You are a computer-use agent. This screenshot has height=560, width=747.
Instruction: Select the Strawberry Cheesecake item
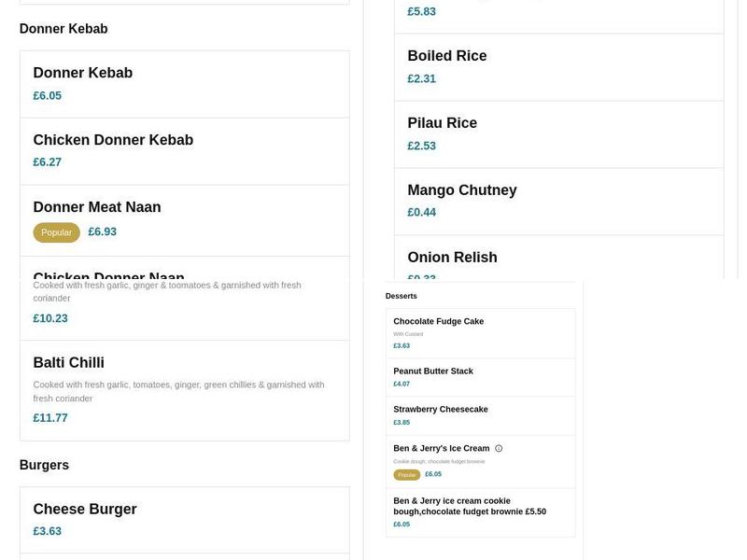(x=439, y=409)
